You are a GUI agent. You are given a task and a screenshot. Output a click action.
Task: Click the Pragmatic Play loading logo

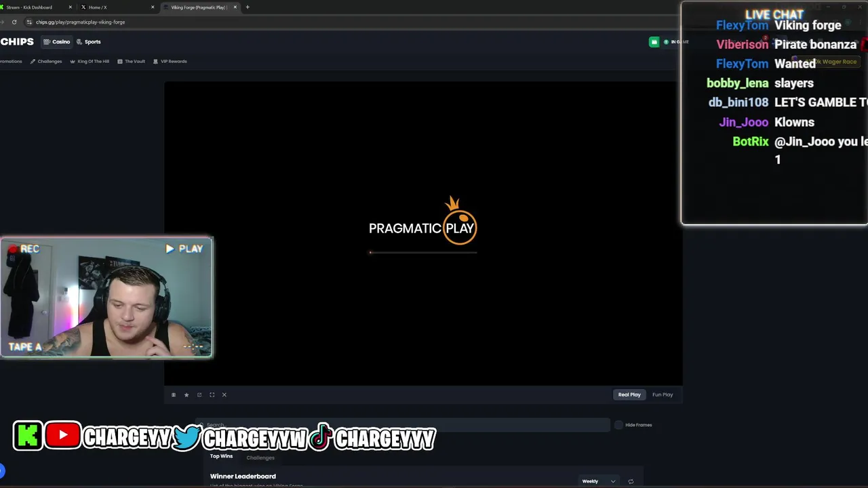point(422,222)
